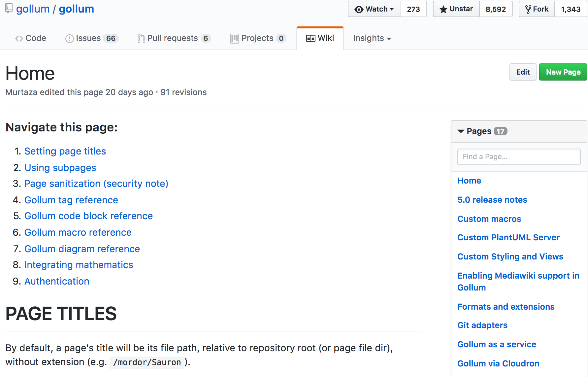Click the green New Page button
This screenshot has height=377, width=588.
(x=563, y=72)
